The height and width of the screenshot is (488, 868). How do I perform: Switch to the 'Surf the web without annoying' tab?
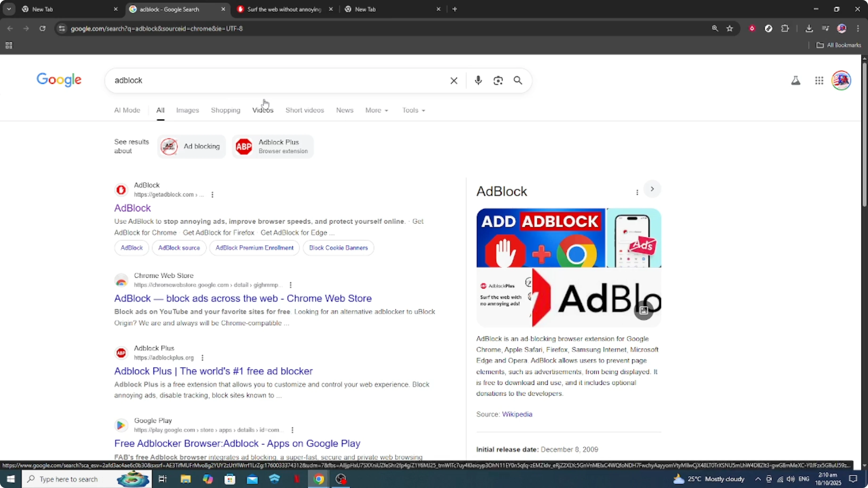point(285,9)
